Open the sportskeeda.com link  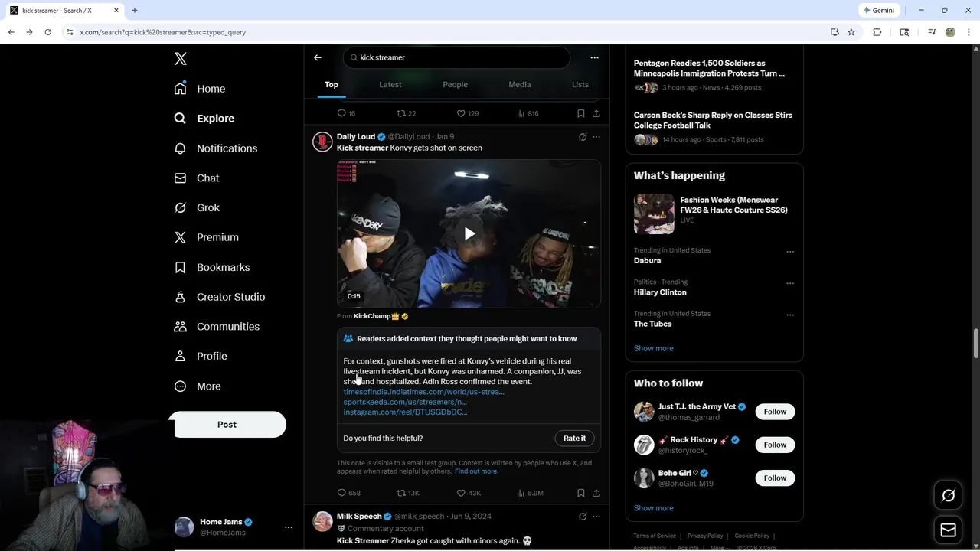click(x=405, y=402)
